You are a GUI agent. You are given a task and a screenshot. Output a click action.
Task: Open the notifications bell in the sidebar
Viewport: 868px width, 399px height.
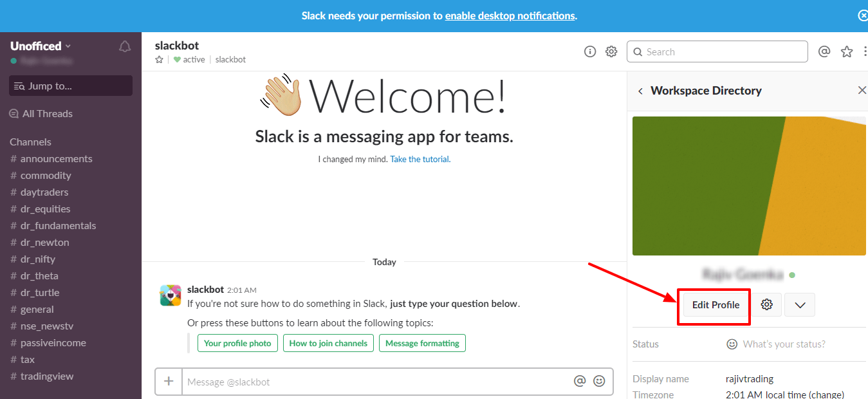click(125, 46)
